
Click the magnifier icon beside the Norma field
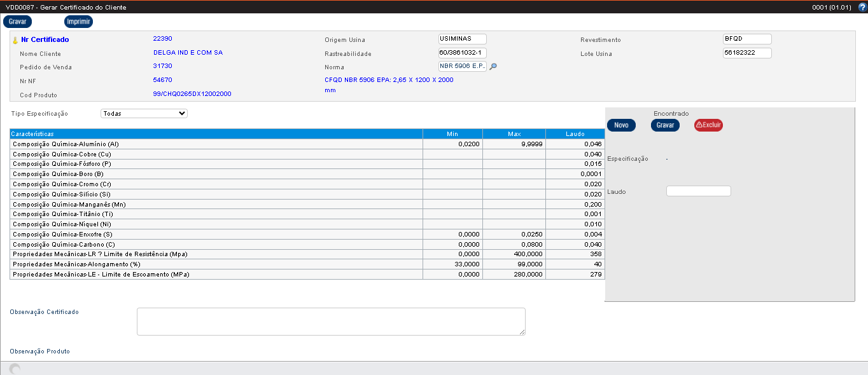493,67
